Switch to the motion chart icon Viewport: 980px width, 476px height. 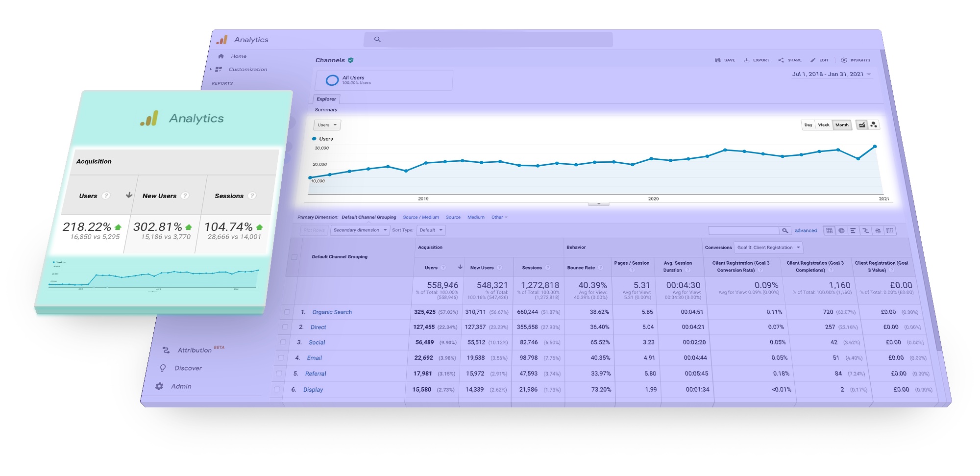click(874, 125)
